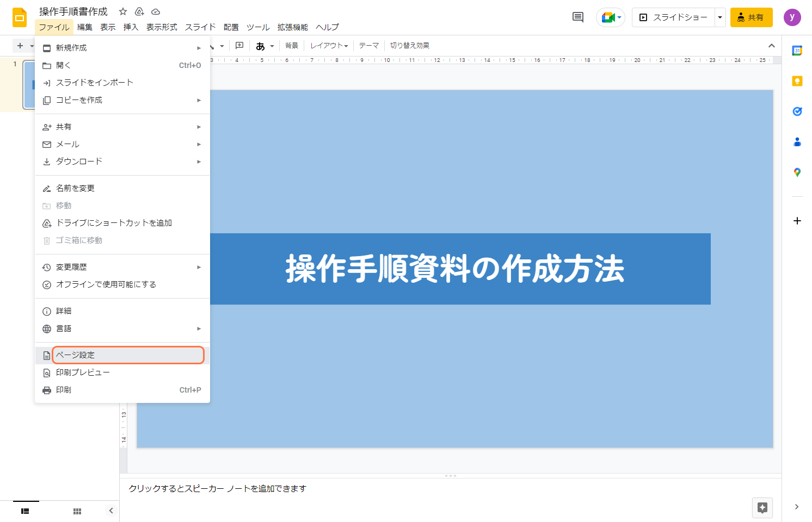Expand the ダウンロード submenu
Image resolution: width=812 pixels, height=522 pixels.
122,161
